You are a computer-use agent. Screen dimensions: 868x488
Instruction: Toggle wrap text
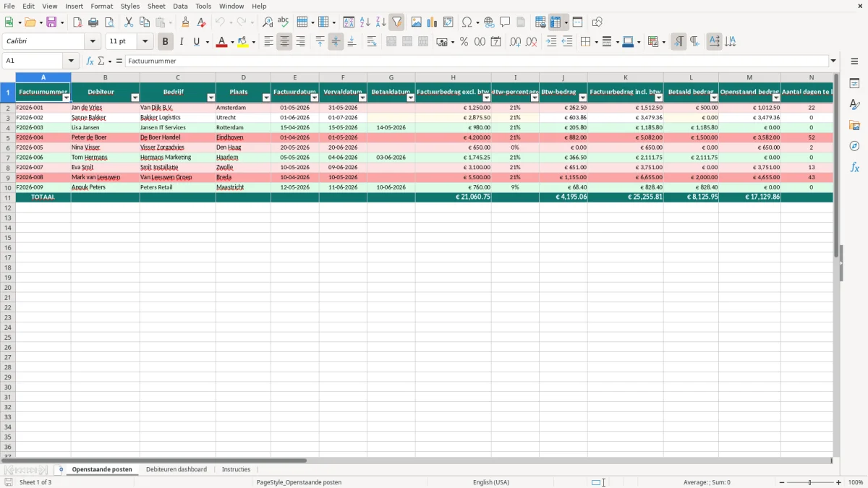pyautogui.click(x=372, y=42)
